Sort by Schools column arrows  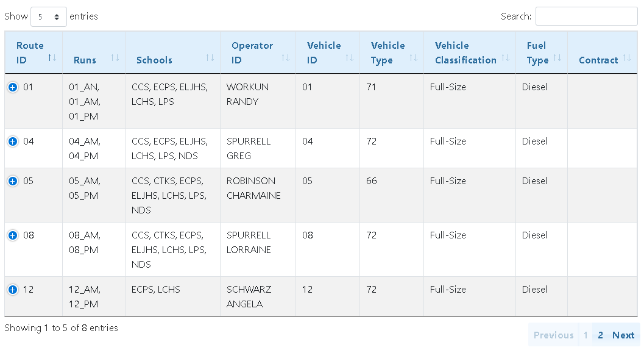210,58
